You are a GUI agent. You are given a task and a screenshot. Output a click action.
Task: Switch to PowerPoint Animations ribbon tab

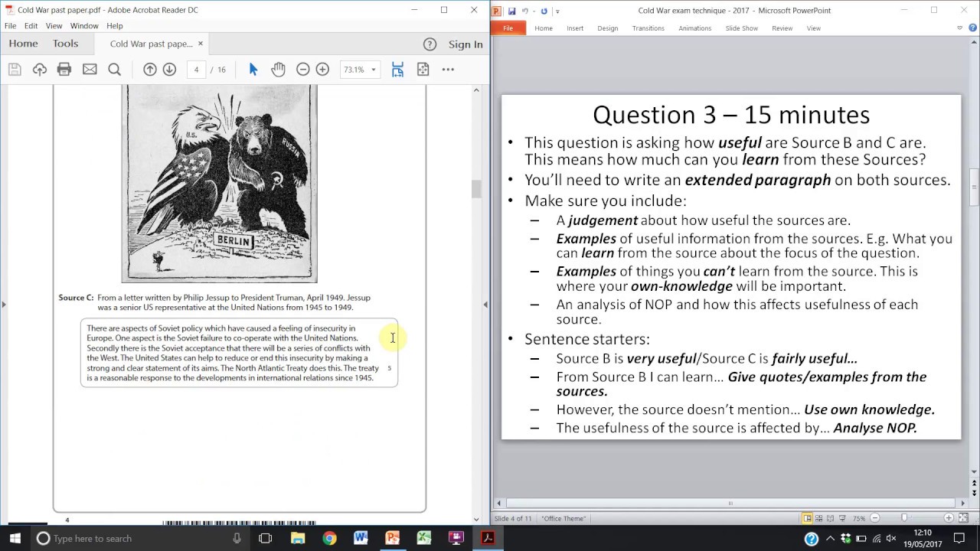tap(695, 28)
